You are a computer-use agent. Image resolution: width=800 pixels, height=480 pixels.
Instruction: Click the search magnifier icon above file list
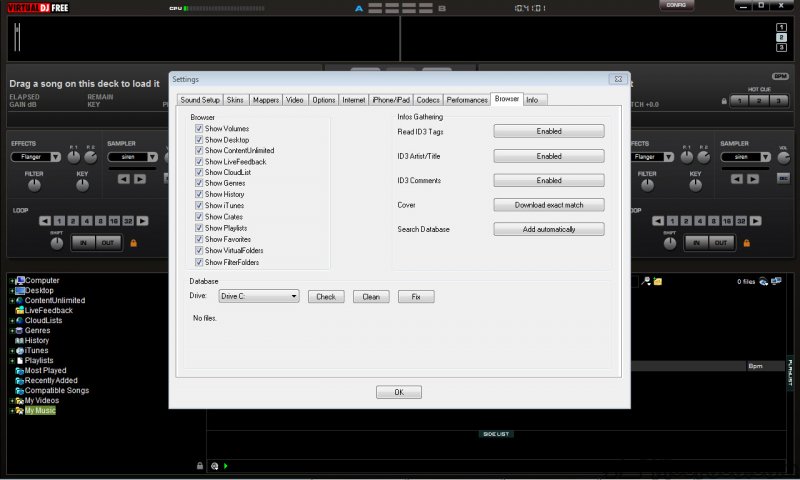(x=646, y=281)
